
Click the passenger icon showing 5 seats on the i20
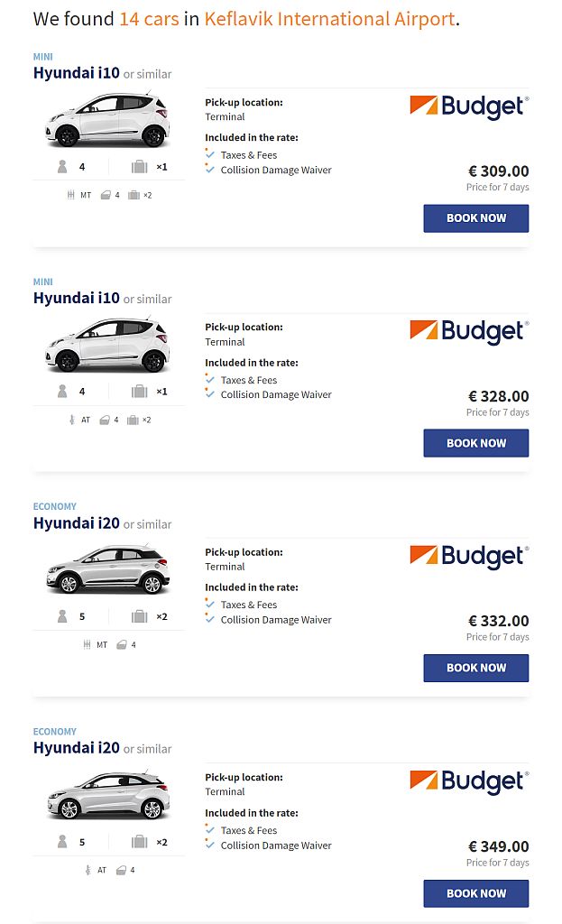[x=61, y=616]
